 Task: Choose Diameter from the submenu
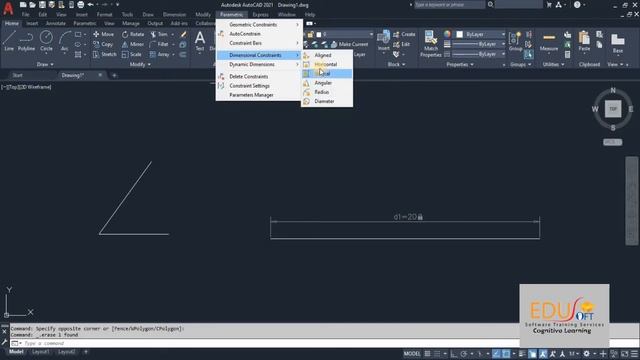click(x=327, y=101)
